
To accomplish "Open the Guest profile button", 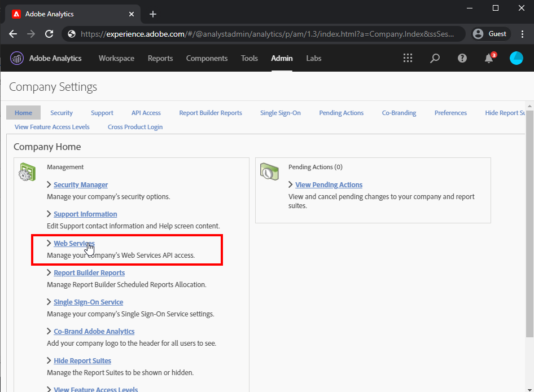I will [x=491, y=34].
